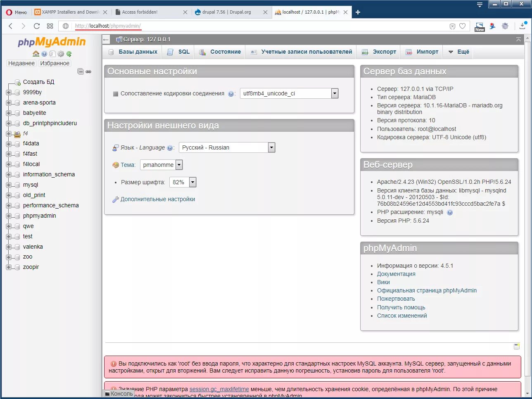Open navigation panel settings gear icon
The image size is (532, 399).
pos(61,54)
